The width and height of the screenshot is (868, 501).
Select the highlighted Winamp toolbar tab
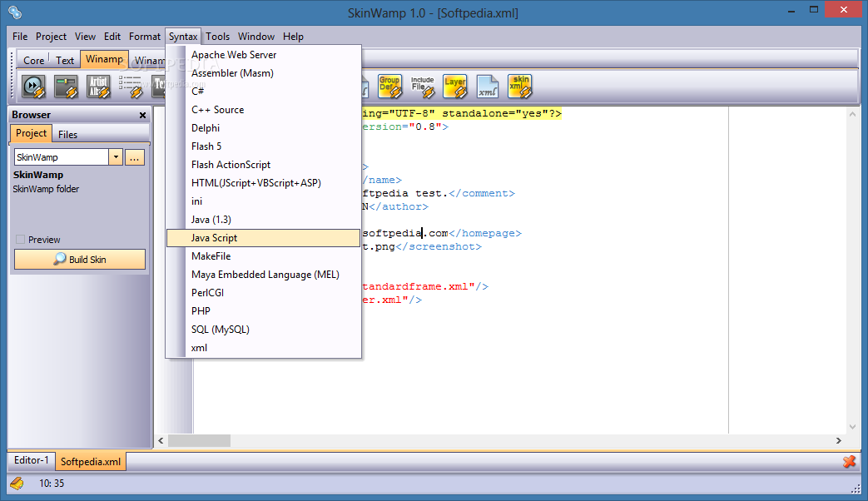tap(104, 59)
